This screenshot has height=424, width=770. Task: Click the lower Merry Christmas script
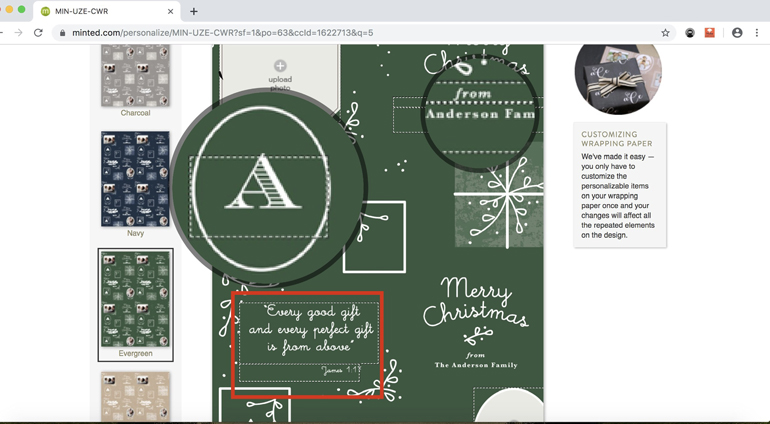[x=476, y=302]
